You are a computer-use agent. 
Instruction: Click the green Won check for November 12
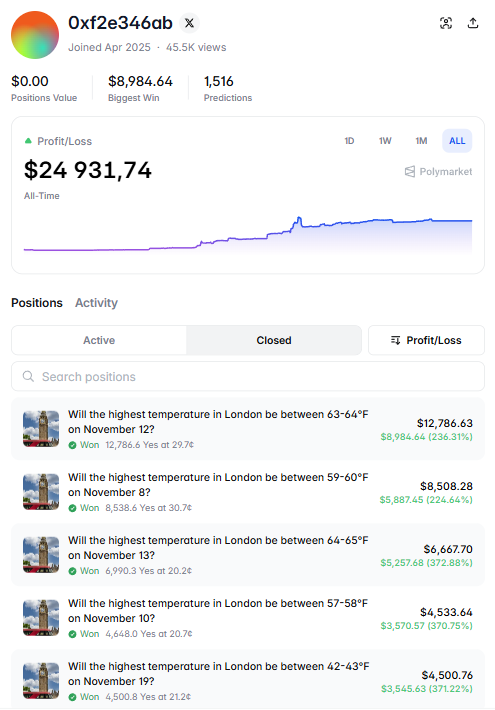tap(72, 445)
